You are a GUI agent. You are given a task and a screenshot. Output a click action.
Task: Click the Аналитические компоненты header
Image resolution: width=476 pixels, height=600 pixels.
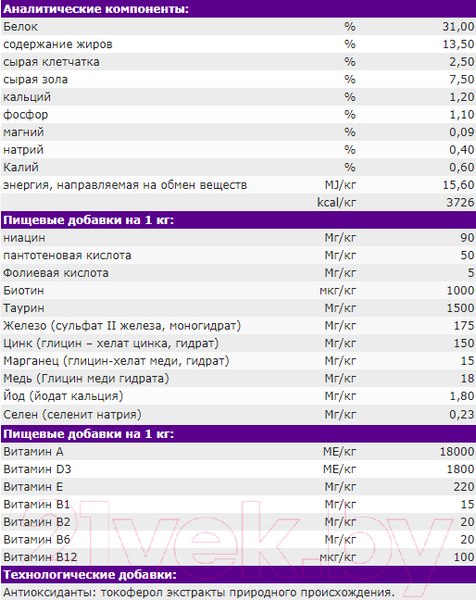point(96,9)
